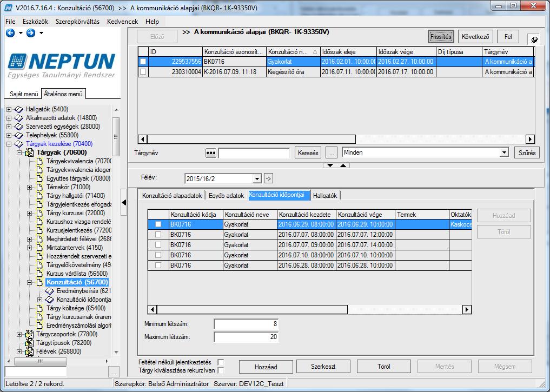Click the blue forward navigation arrow
This screenshot has width=550, height=392.
pos(31,33)
